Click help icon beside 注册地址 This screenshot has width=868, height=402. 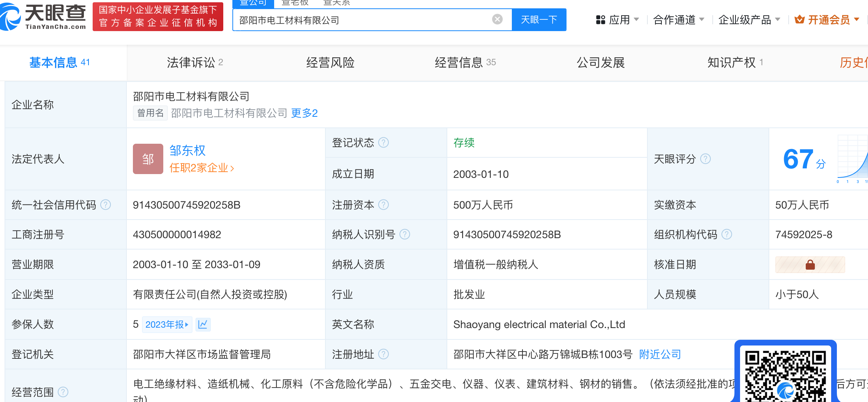[x=383, y=354]
